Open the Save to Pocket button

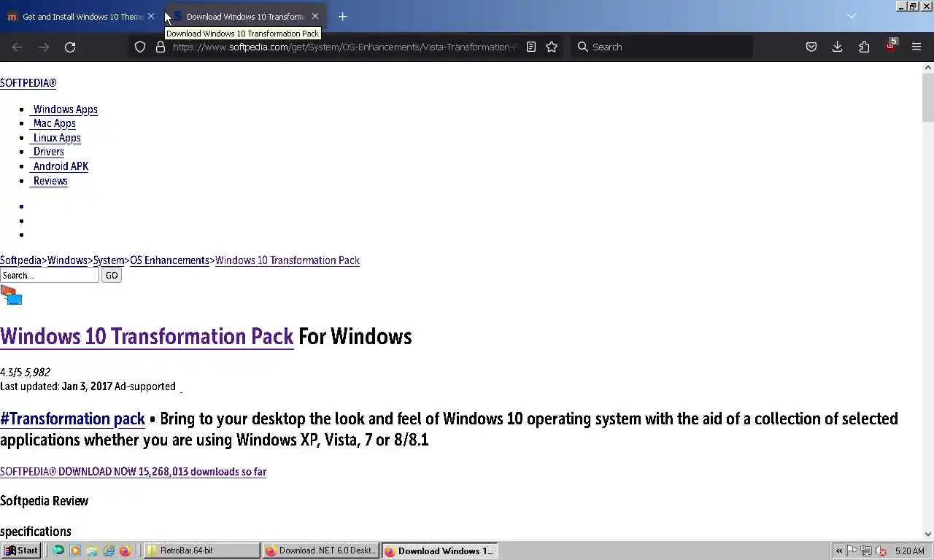[811, 47]
